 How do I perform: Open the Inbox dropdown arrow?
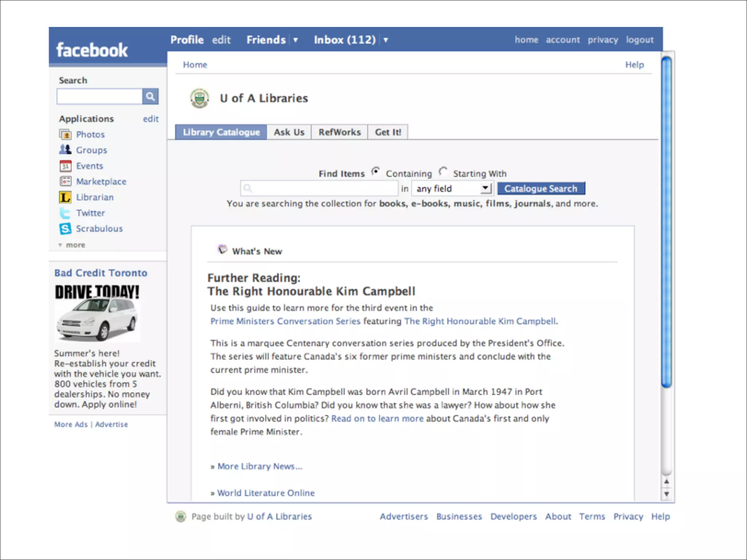point(386,40)
